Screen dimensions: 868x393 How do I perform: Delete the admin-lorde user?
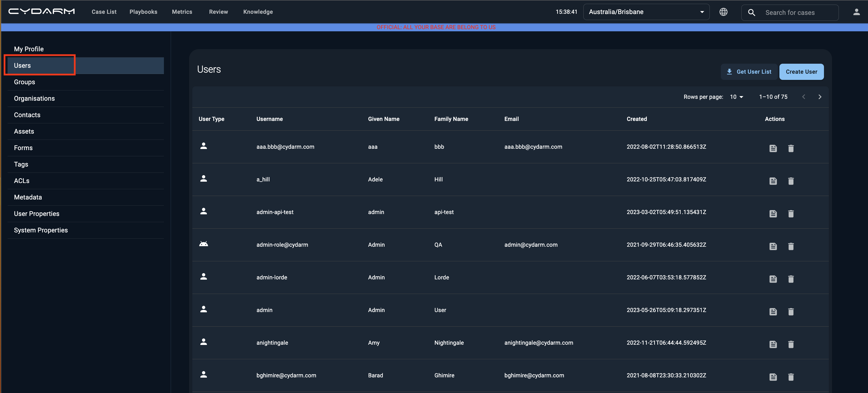791,279
